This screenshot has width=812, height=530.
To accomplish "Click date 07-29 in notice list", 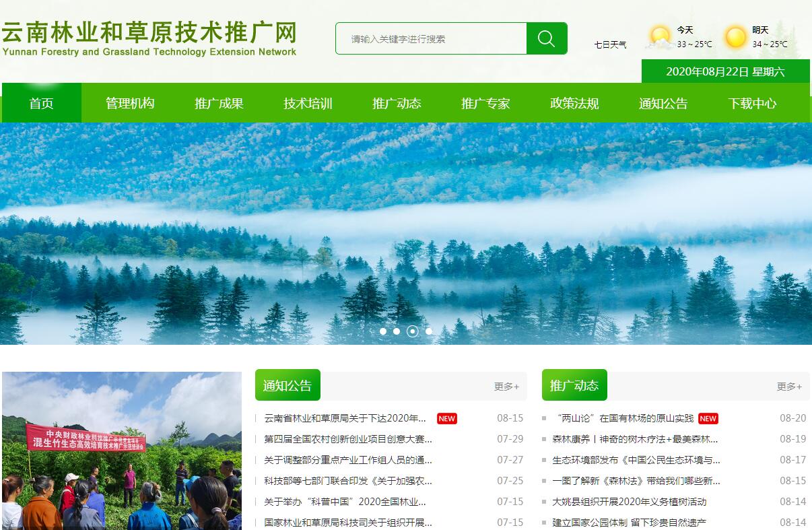I will point(510,439).
